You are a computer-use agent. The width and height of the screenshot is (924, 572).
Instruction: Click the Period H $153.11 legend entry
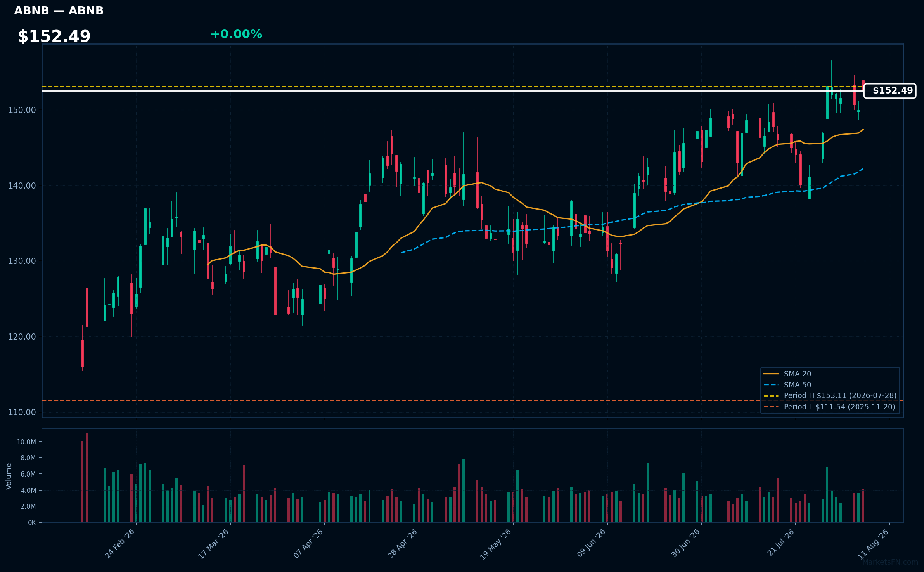pos(830,395)
